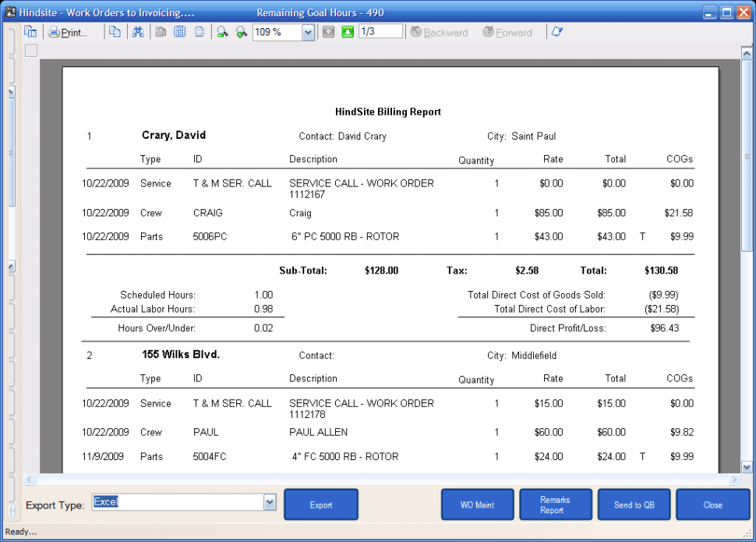The image size is (756, 542).
Task: Click the 4" FC 5000 RB - ROTOR description
Action: [345, 456]
